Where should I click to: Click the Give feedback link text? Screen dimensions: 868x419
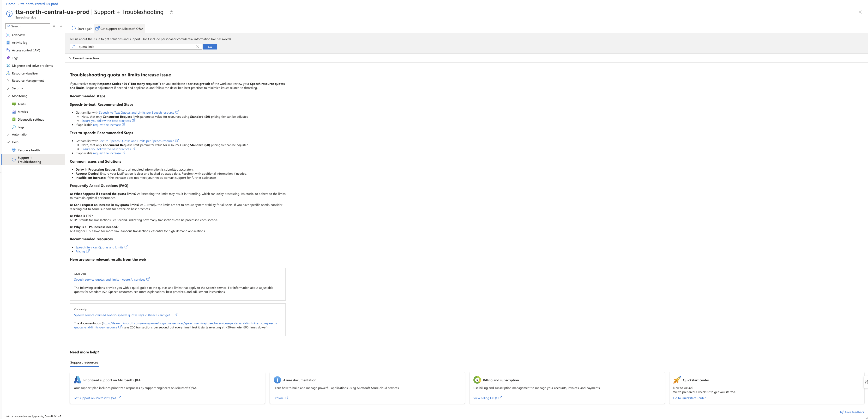855,412
